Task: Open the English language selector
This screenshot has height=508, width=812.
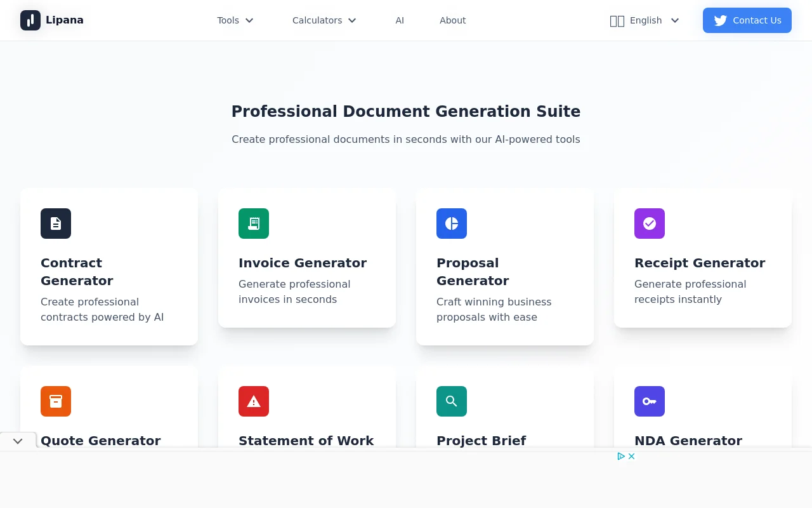Action: point(645,20)
